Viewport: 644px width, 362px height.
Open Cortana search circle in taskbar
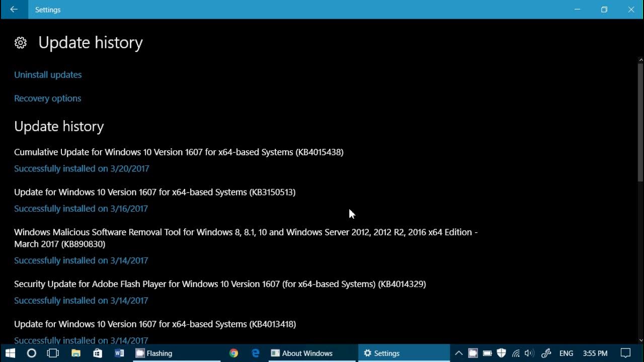pyautogui.click(x=31, y=353)
